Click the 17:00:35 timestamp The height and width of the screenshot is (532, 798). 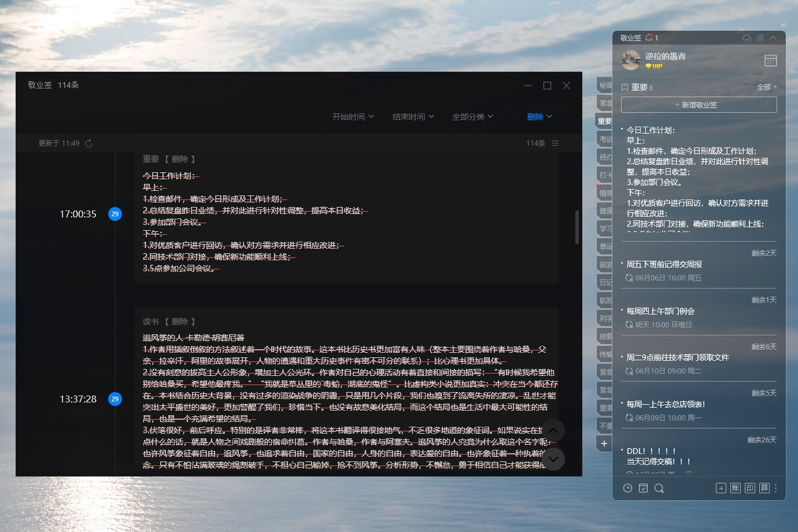tap(78, 214)
